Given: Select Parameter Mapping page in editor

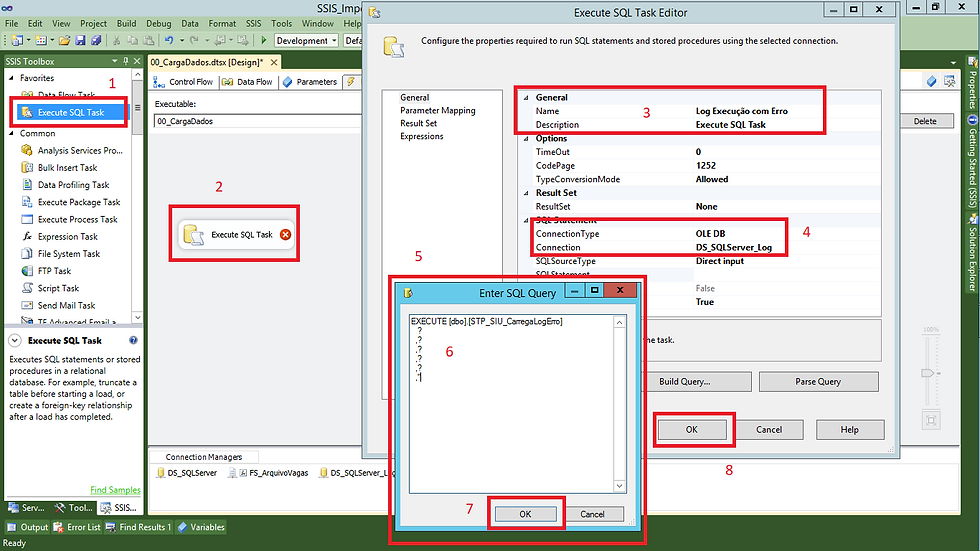Looking at the screenshot, I should pos(438,111).
